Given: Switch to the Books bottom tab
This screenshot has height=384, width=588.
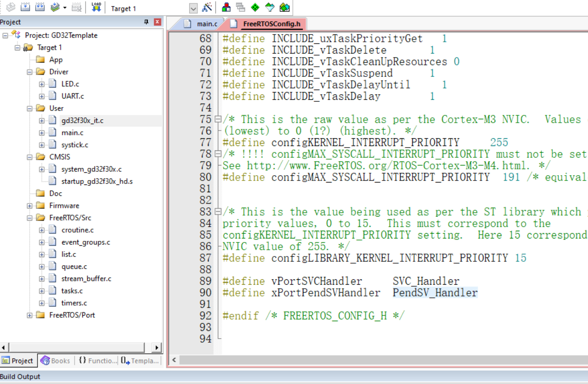Looking at the screenshot, I should (x=55, y=361).
